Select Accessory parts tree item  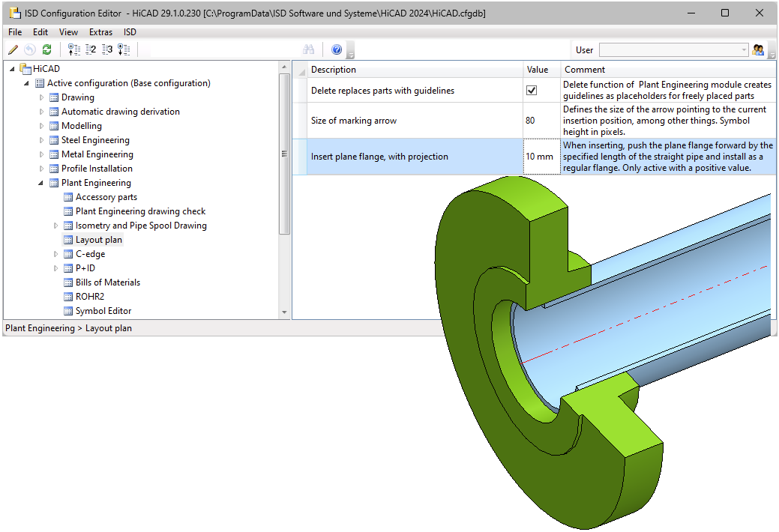(x=106, y=197)
